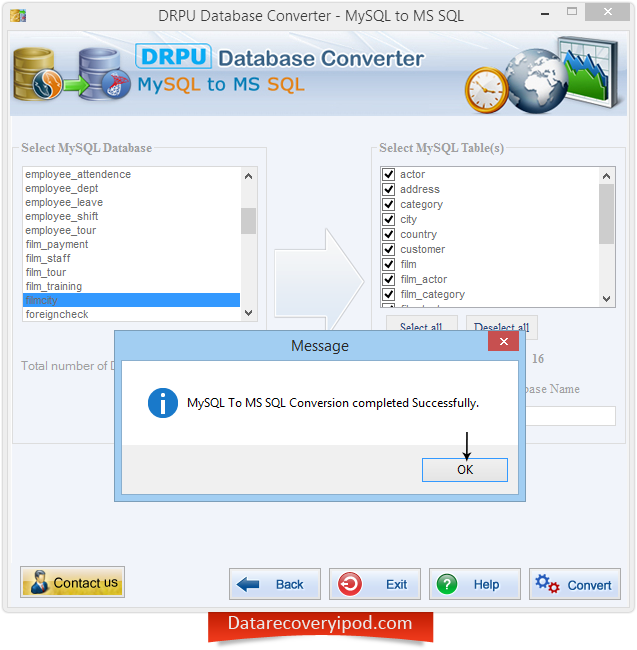
Task: Click the tables list scrollbar thumb
Action: [x=606, y=214]
